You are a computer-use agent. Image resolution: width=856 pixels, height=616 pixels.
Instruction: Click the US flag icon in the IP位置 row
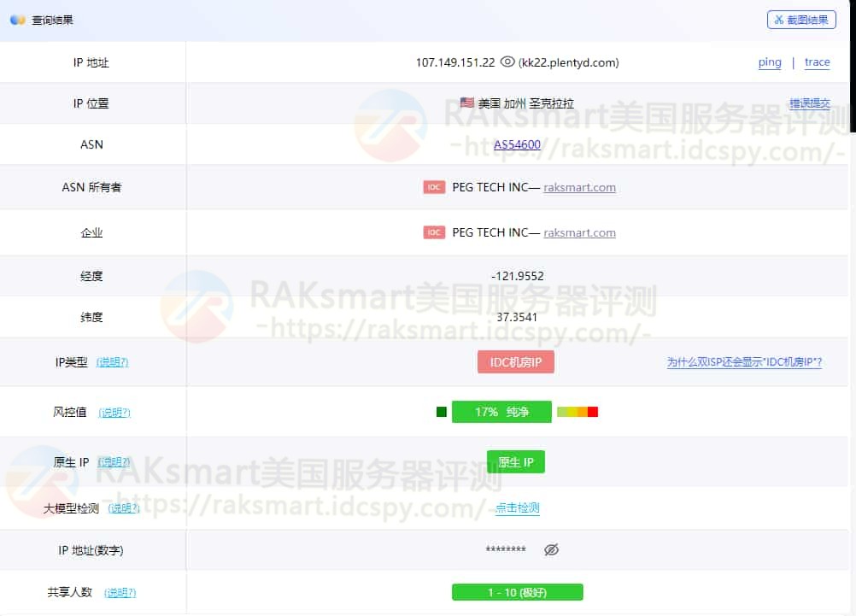465,103
